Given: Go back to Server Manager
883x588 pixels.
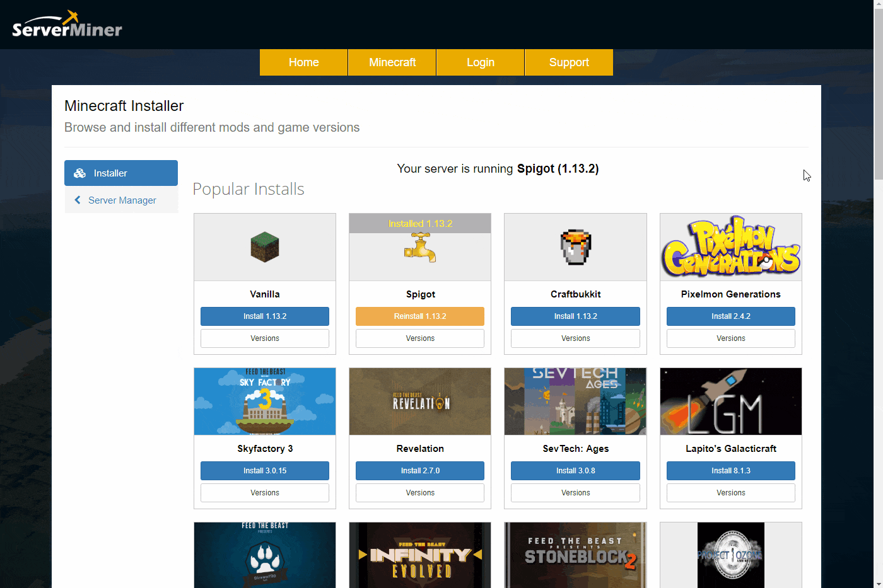Looking at the screenshot, I should click(121, 200).
